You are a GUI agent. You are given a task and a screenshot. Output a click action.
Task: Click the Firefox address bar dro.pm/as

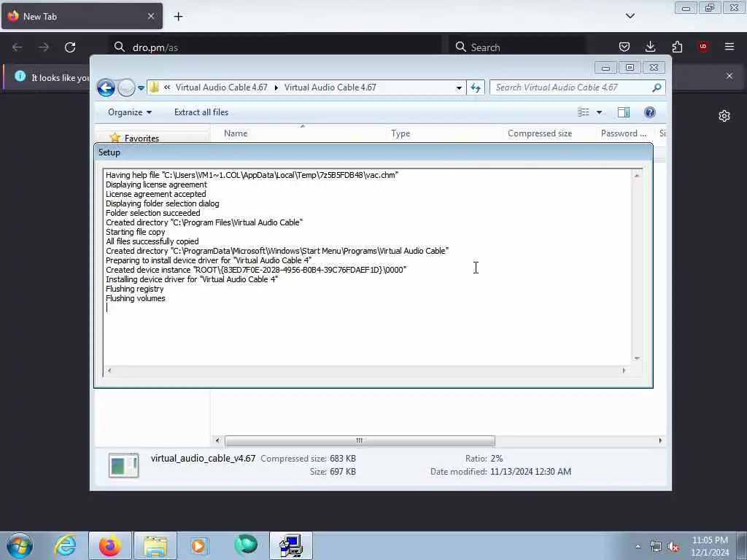point(275,47)
